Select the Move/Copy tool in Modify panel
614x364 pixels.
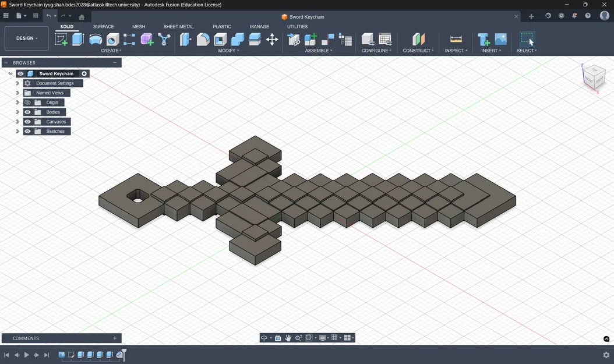click(271, 40)
